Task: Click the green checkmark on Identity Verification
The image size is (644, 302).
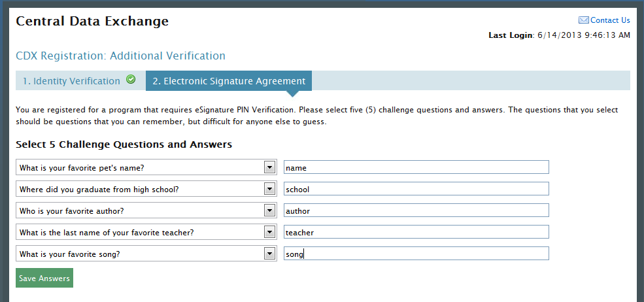Action: pyautogui.click(x=131, y=80)
